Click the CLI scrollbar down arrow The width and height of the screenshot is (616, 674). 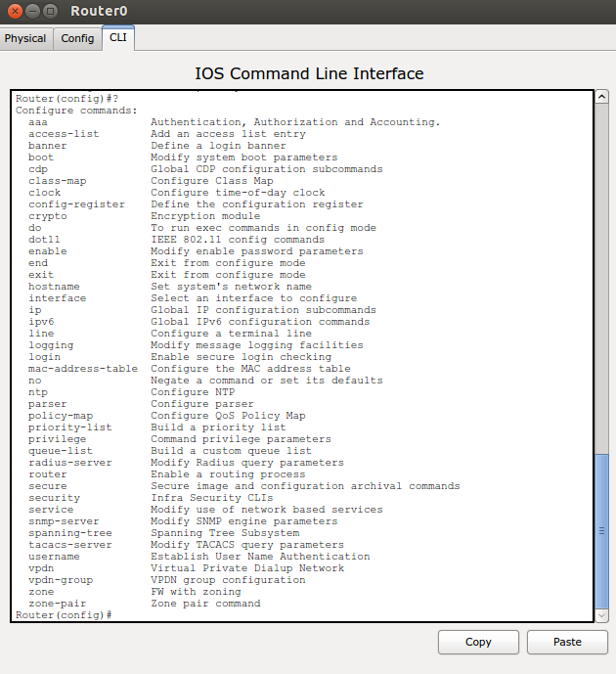pyautogui.click(x=603, y=614)
